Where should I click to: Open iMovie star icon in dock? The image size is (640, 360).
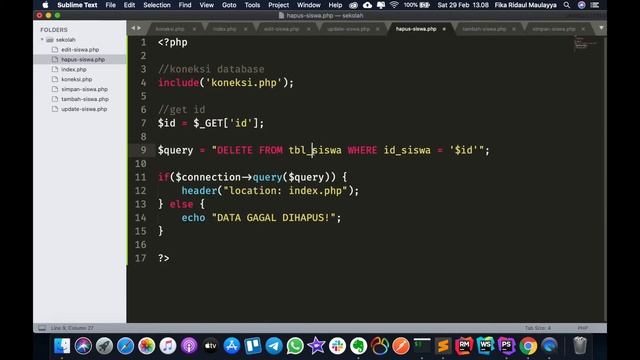pyautogui.click(x=316, y=346)
